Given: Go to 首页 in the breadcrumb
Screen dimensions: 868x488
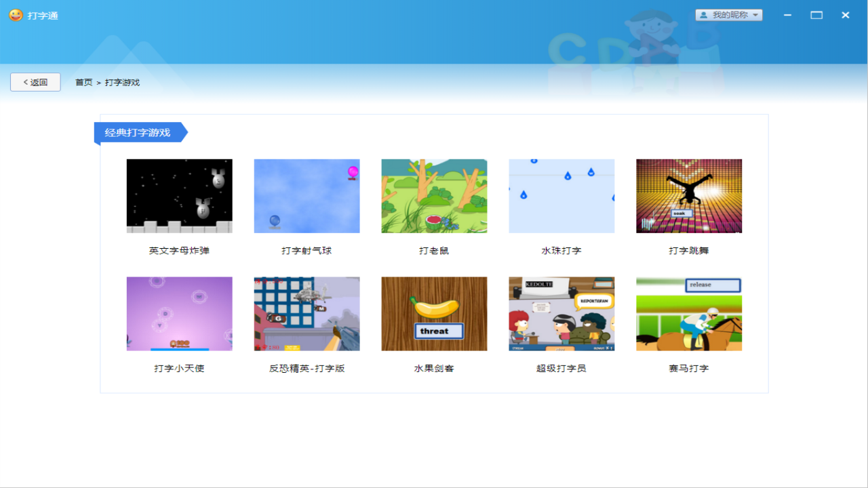Looking at the screenshot, I should pyautogui.click(x=83, y=81).
